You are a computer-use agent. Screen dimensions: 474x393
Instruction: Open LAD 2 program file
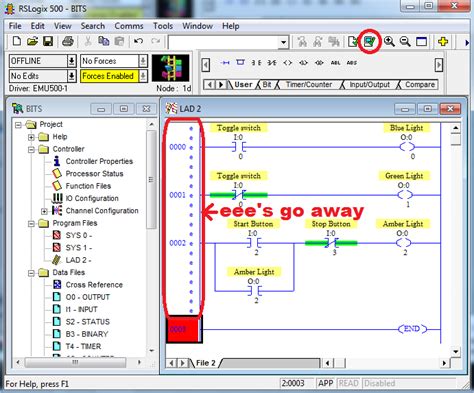tap(78, 260)
